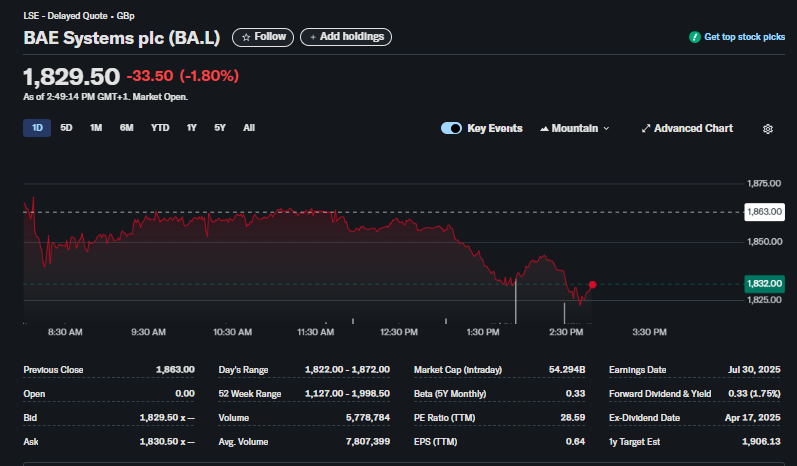This screenshot has width=797, height=466.
Task: Select the 1D range tab
Action: [37, 128]
